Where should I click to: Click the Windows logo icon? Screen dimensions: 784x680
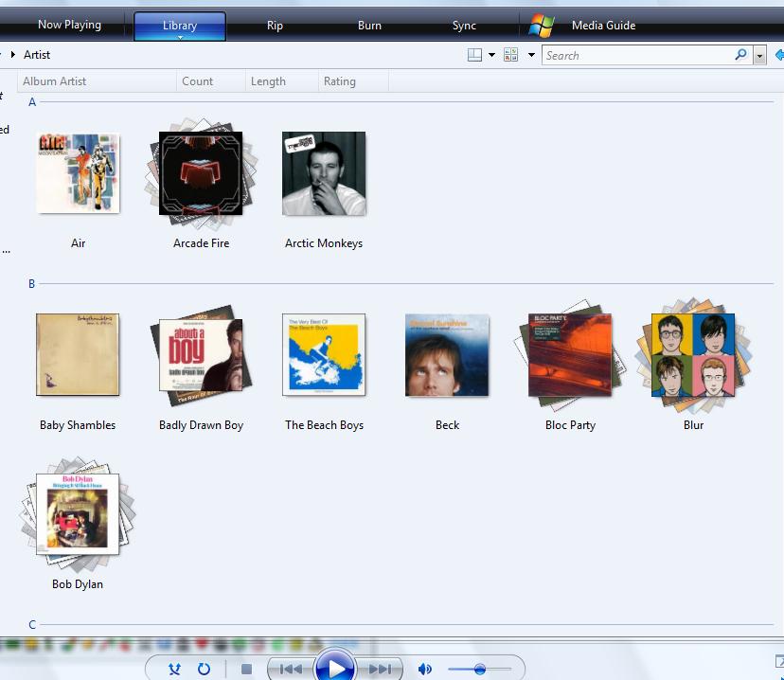click(542, 25)
